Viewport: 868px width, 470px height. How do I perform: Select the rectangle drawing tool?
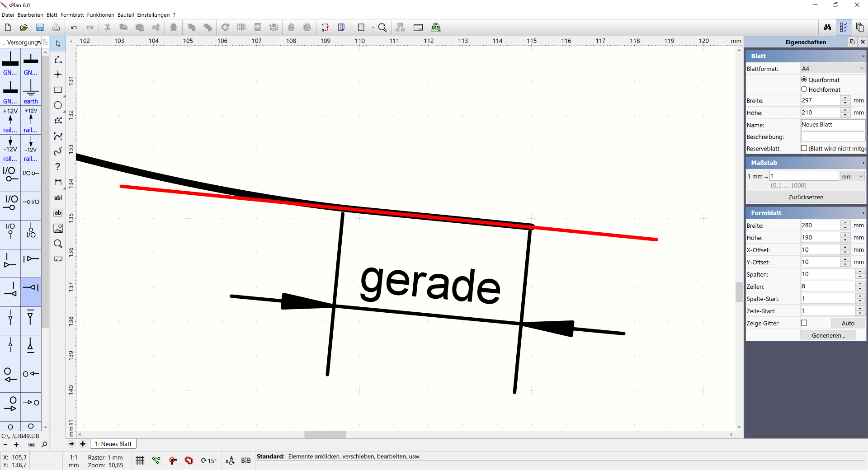click(58, 90)
